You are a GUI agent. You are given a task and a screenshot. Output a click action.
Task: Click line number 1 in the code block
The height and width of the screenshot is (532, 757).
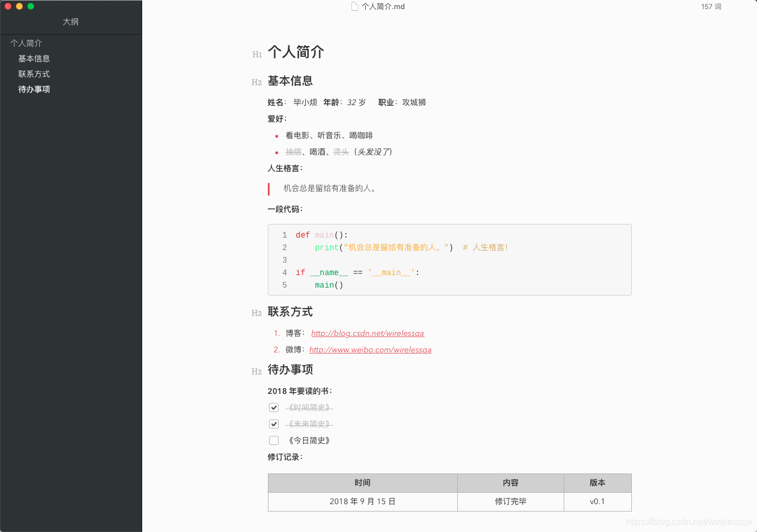pos(284,235)
